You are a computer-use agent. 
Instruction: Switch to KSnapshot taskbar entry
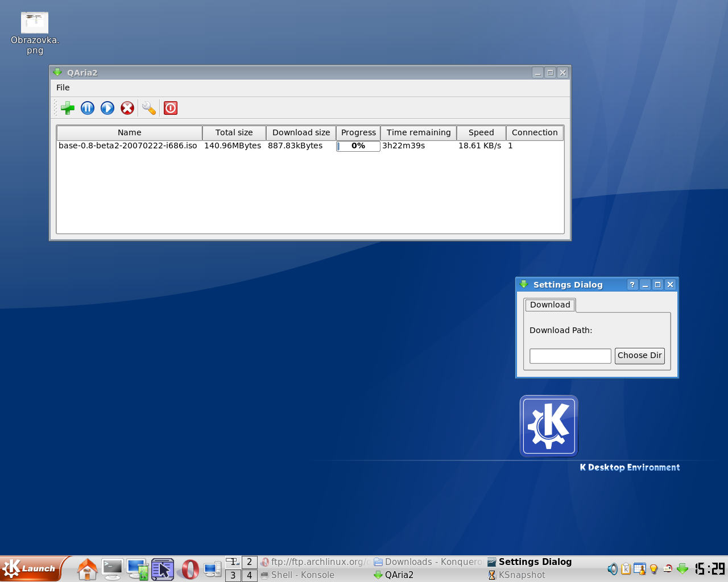coord(542,575)
